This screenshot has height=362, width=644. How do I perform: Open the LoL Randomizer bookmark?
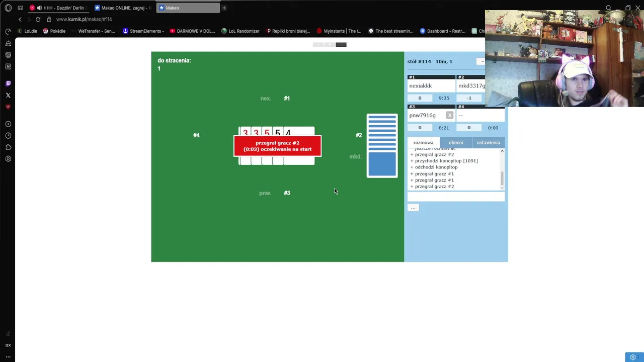click(x=240, y=31)
